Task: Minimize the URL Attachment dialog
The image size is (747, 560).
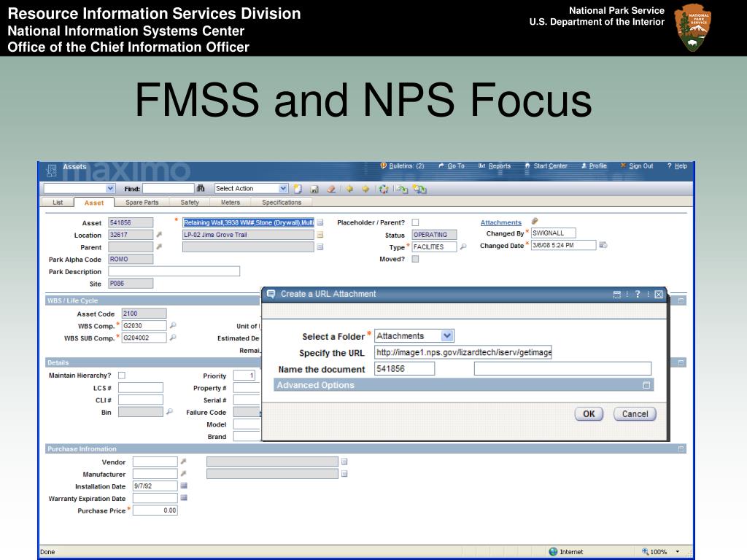Action: (x=617, y=295)
